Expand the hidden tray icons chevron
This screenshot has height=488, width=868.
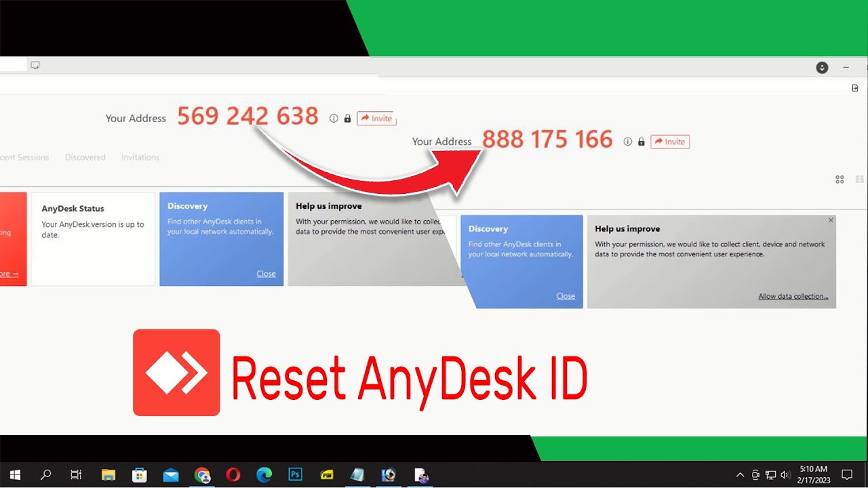click(741, 474)
